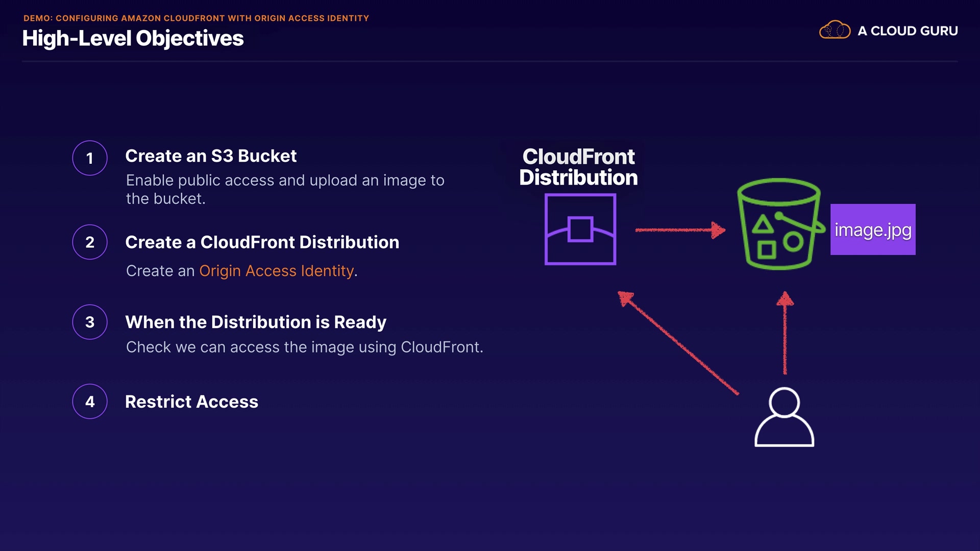Click the vertical arrow from user to bucket
The height and width of the screenshot is (551, 980).
pos(785,334)
